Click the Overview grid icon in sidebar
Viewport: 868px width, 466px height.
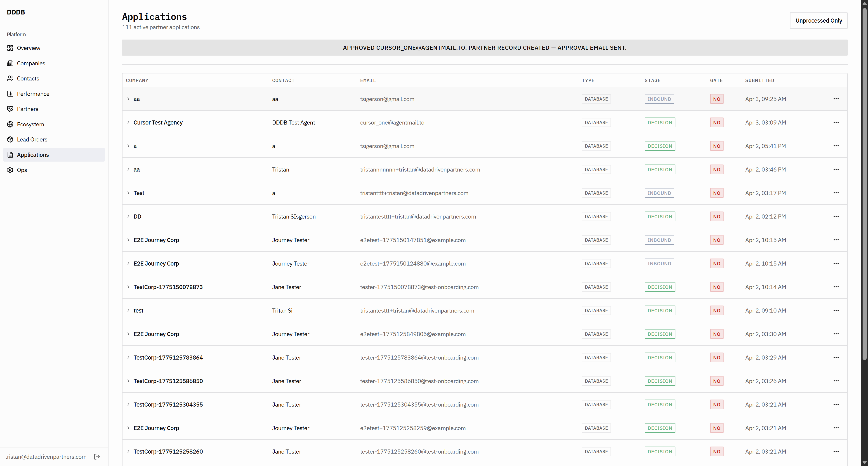[10, 48]
